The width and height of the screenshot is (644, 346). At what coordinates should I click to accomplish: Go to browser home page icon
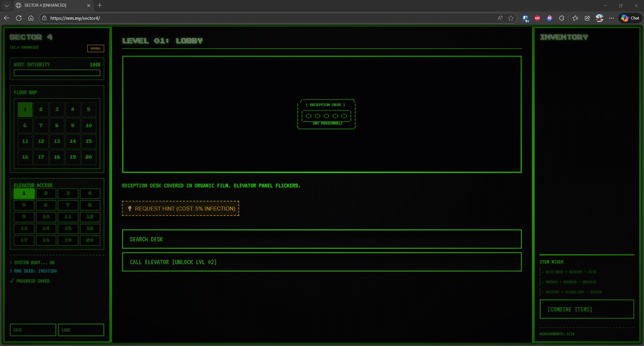[x=31, y=18]
